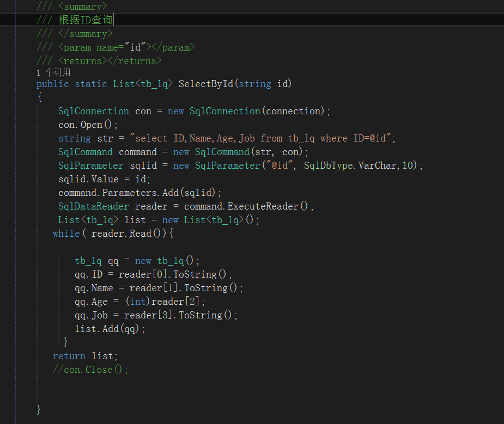Click 'static' keyword in method signature
Viewport: 504px width, 424px height.
coord(90,84)
